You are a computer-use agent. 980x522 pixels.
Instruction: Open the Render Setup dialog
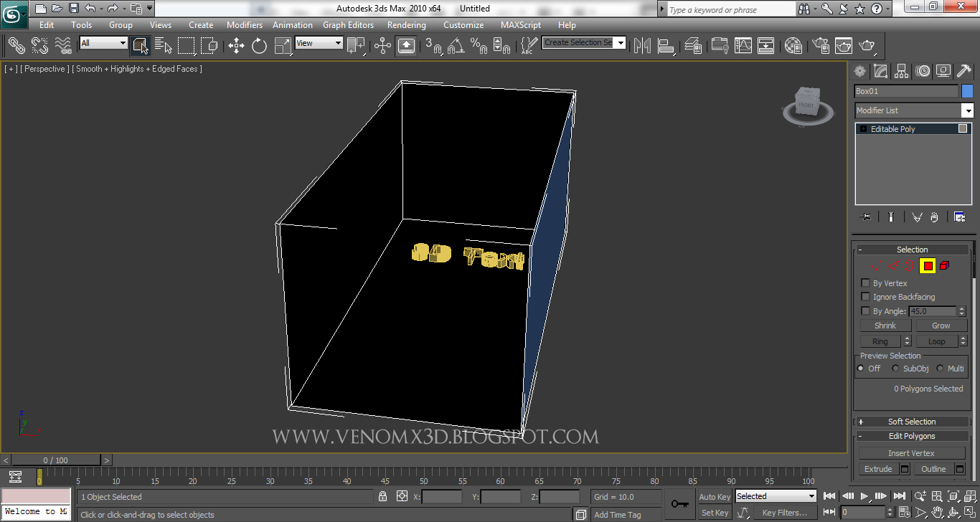[x=821, y=45]
